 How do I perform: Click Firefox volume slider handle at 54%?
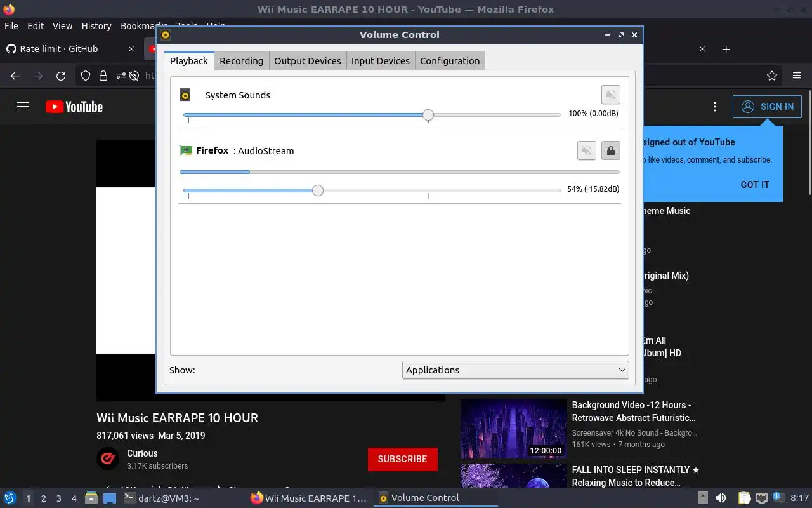(x=318, y=190)
